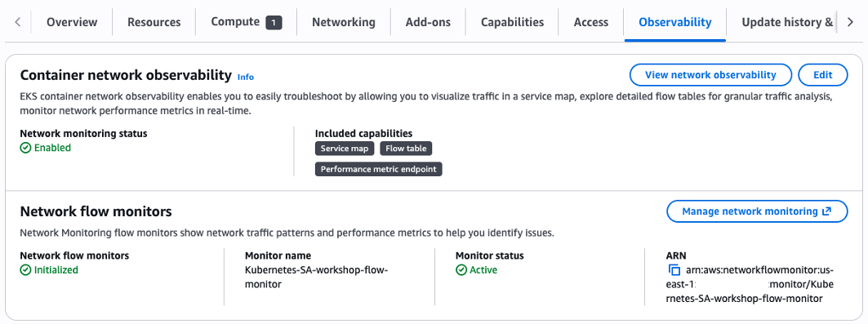Click the Service map capability badge
Screen dimensions: 868x324
(345, 149)
